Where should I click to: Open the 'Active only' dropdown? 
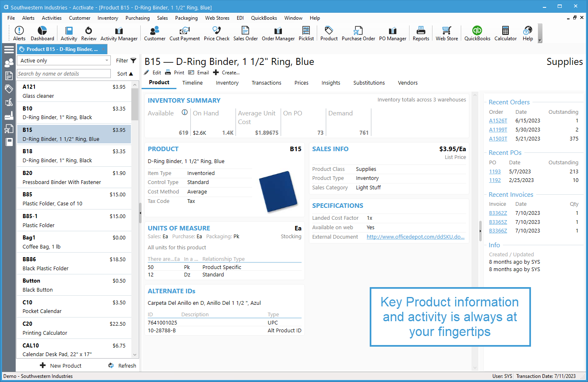coord(64,60)
